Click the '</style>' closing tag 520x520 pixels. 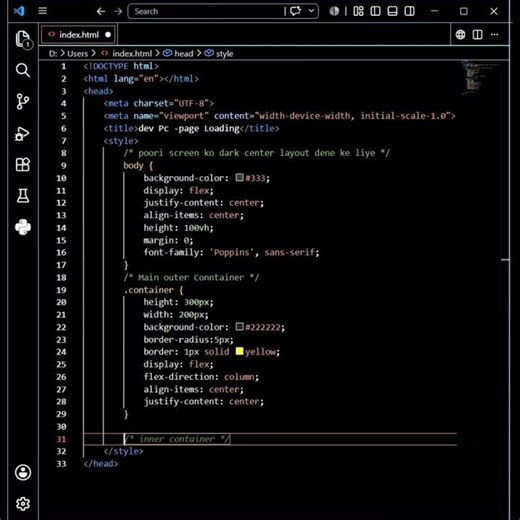pos(123,451)
